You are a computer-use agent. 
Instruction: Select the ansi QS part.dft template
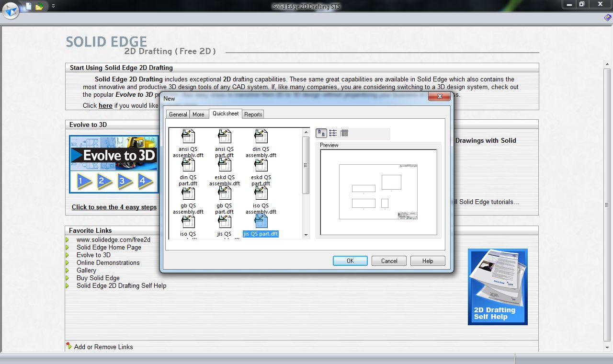tap(224, 143)
